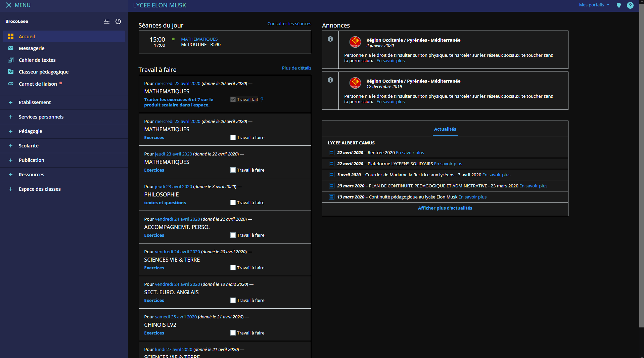The image size is (644, 358).
Task: Expand the Ressources section
Action: point(64,175)
